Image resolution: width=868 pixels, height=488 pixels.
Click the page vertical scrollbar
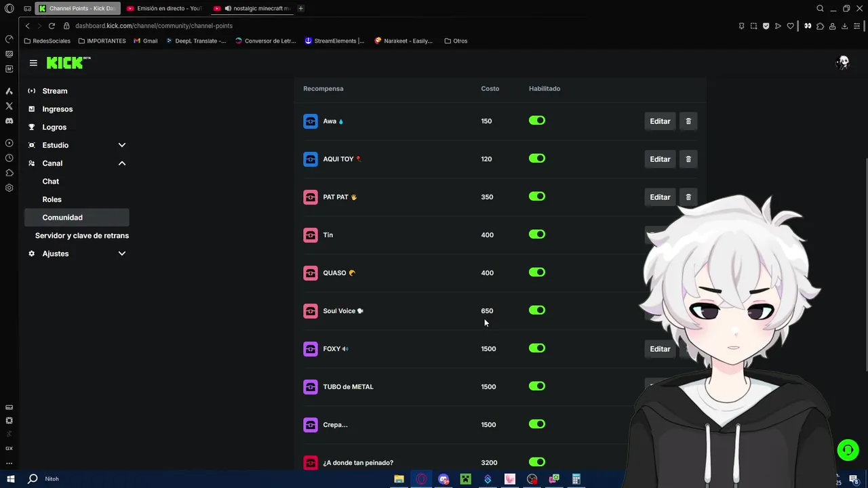click(x=865, y=264)
